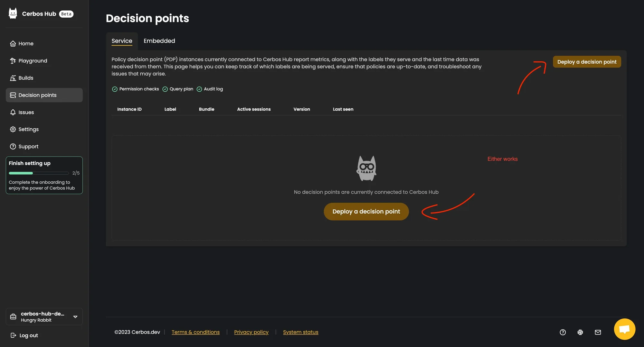
Task: Click the Audit log check indicator
Action: coord(199,89)
